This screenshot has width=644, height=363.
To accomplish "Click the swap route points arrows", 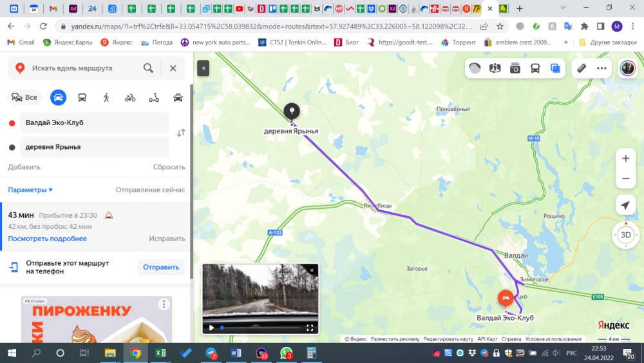I will 181,133.
